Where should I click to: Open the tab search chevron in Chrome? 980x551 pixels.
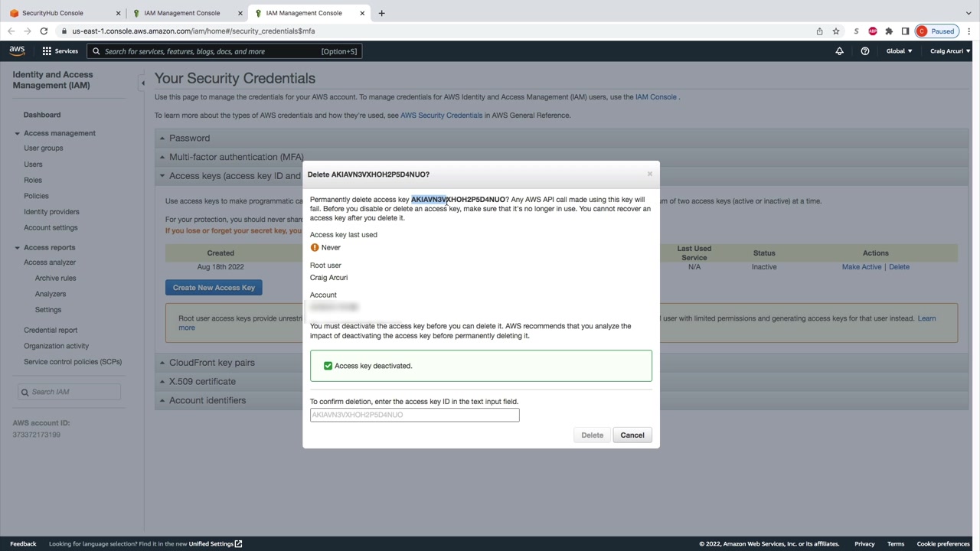pyautogui.click(x=969, y=13)
